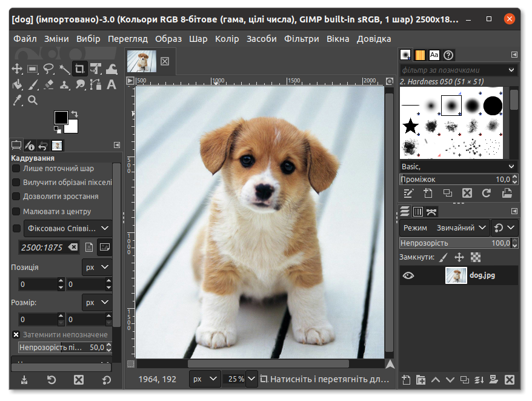Open the layer mode Звичайний dropdown
The height and width of the screenshot is (401, 532).
click(x=459, y=227)
